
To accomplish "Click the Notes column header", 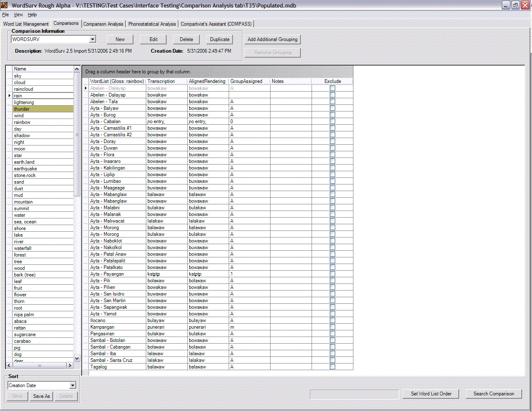I will tap(291, 81).
